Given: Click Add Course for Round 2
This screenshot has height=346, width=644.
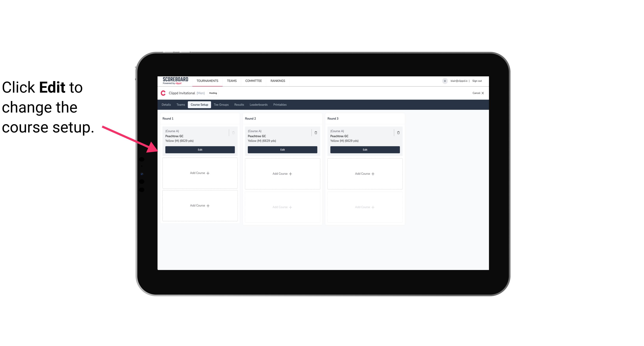Looking at the screenshot, I should 282,173.
